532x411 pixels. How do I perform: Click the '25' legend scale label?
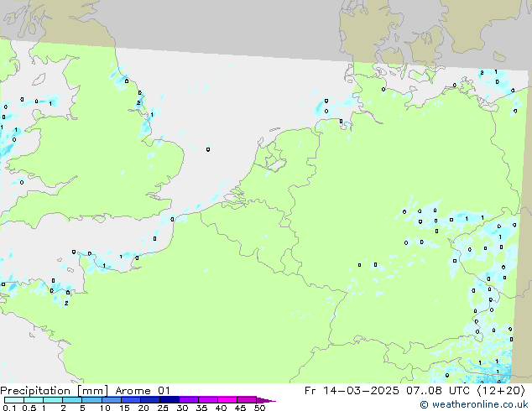point(163,408)
